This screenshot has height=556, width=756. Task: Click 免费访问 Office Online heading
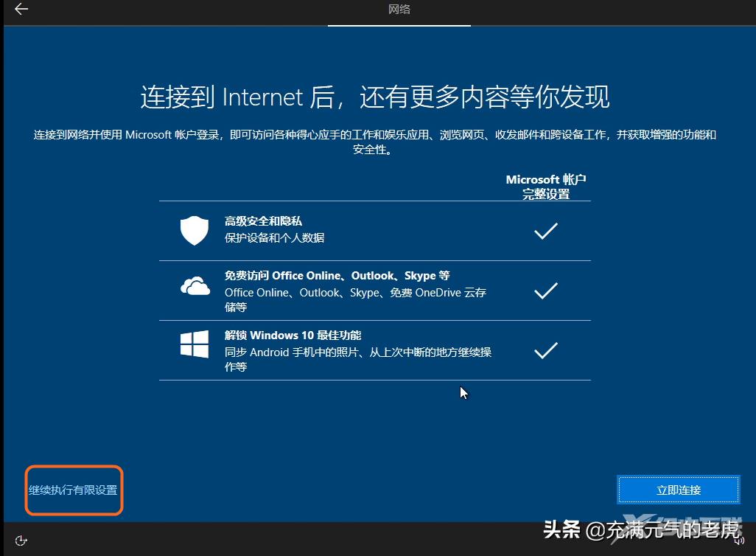(337, 276)
